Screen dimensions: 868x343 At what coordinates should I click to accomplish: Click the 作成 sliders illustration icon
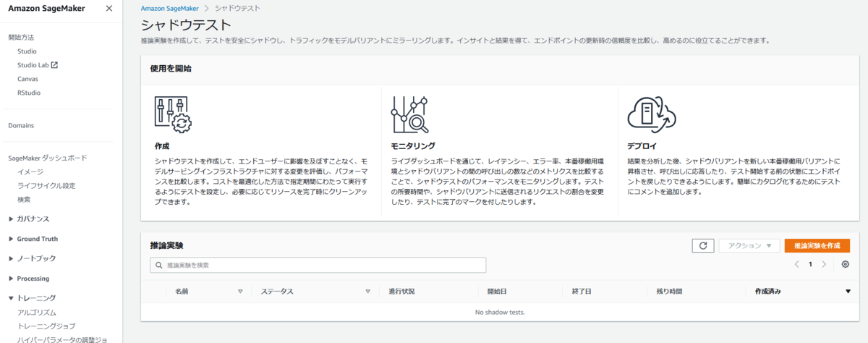point(172,114)
